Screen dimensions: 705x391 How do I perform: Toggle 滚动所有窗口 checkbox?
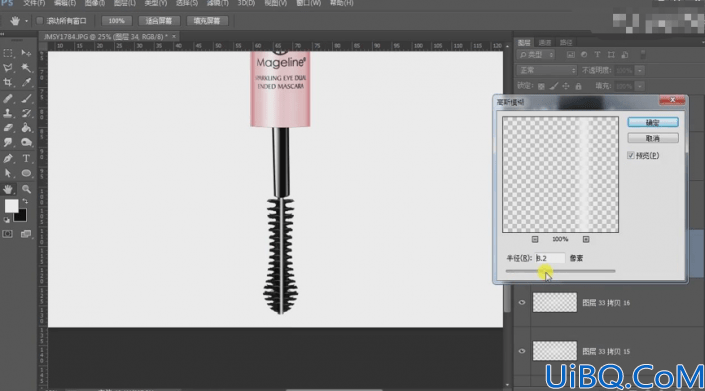click(39, 21)
